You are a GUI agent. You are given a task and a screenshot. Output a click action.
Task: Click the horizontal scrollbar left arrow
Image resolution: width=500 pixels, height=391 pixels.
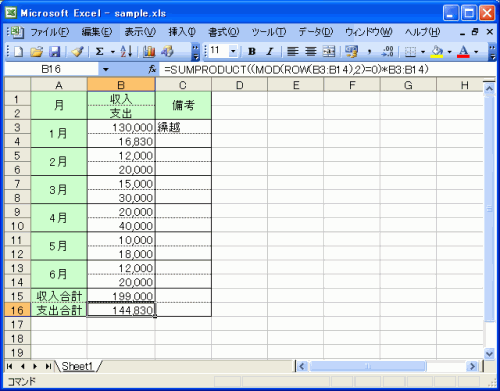(x=302, y=366)
